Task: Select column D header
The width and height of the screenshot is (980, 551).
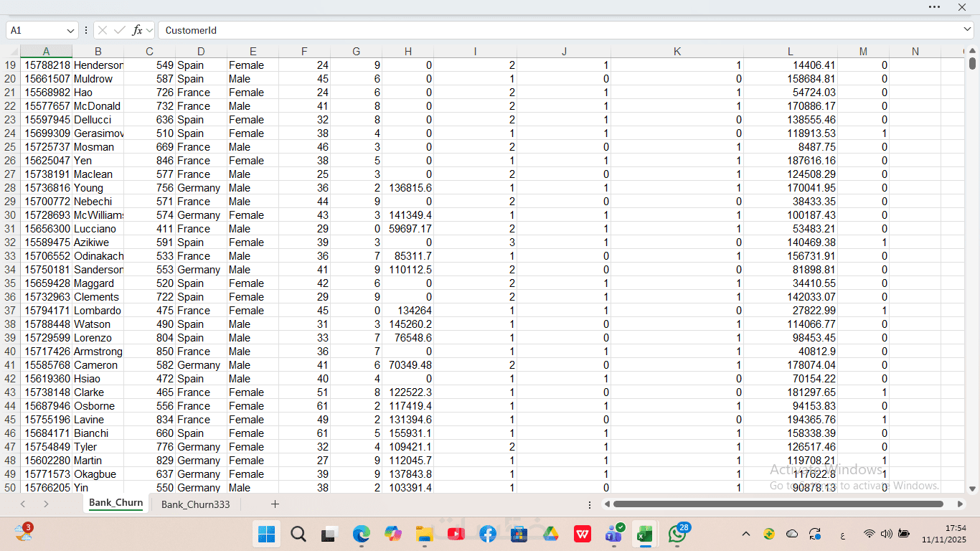Action: pos(201,52)
